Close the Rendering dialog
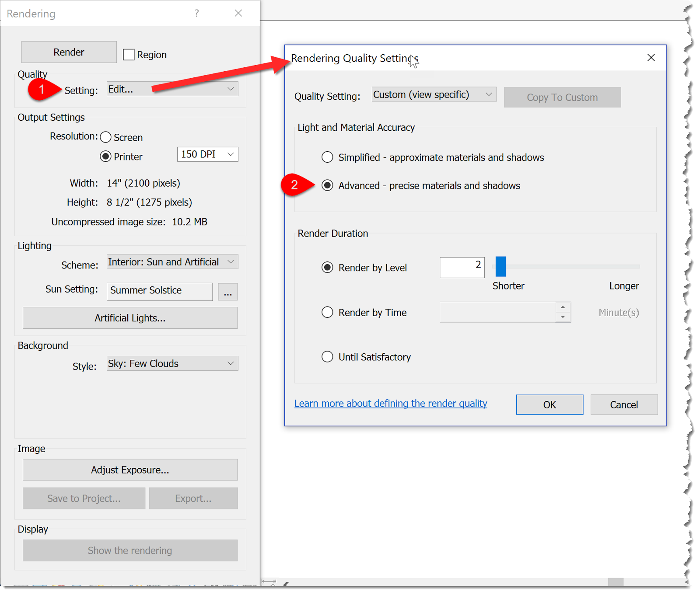Viewport: 700px width, 592px height. (x=238, y=13)
